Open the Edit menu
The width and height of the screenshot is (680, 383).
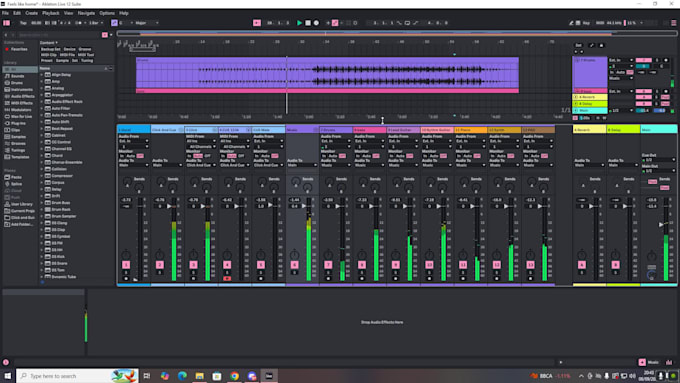(17, 13)
